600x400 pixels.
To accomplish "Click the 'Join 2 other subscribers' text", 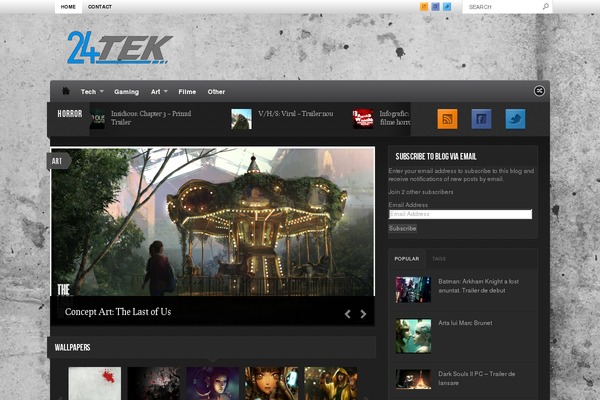I will (421, 192).
